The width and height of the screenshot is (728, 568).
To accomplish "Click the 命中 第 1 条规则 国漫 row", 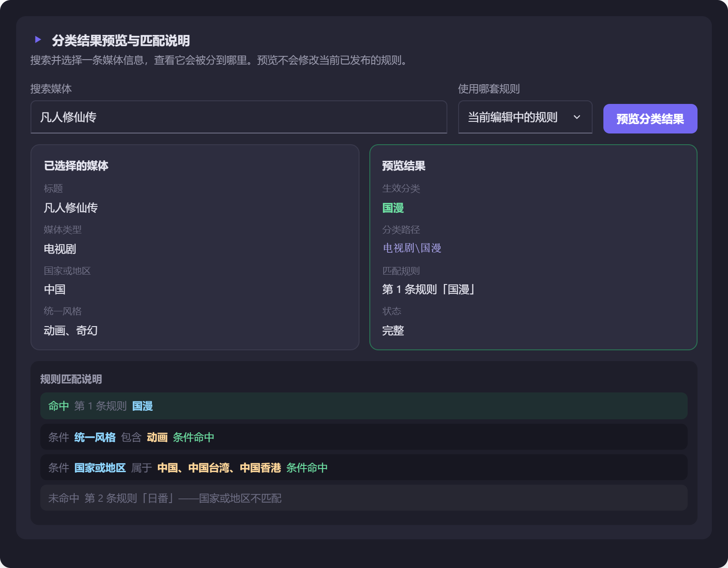I will click(x=364, y=406).
